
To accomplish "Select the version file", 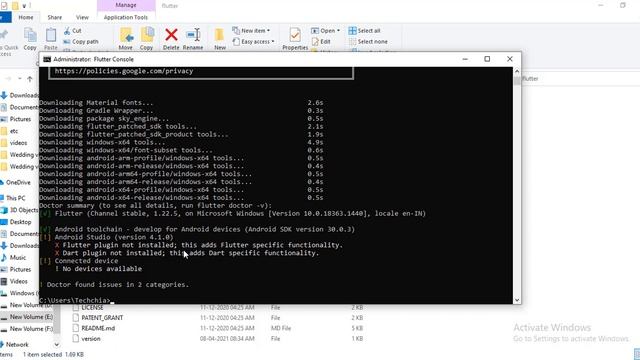I will coord(91,339).
